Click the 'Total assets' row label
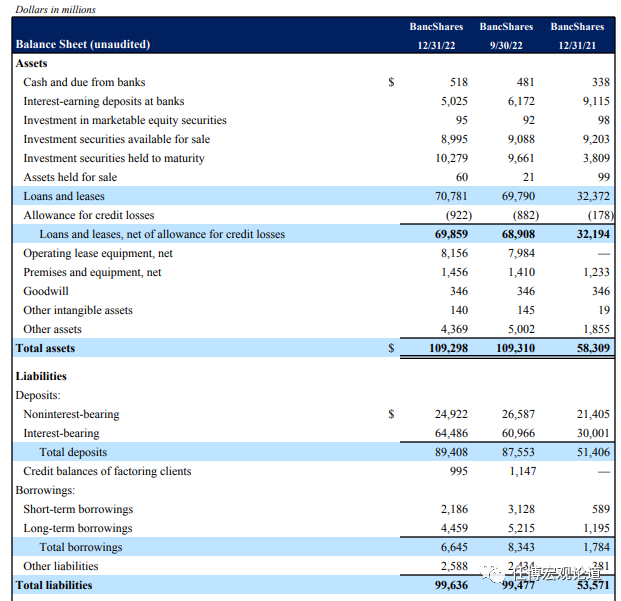Screen dimensions: 621x601 [45, 348]
